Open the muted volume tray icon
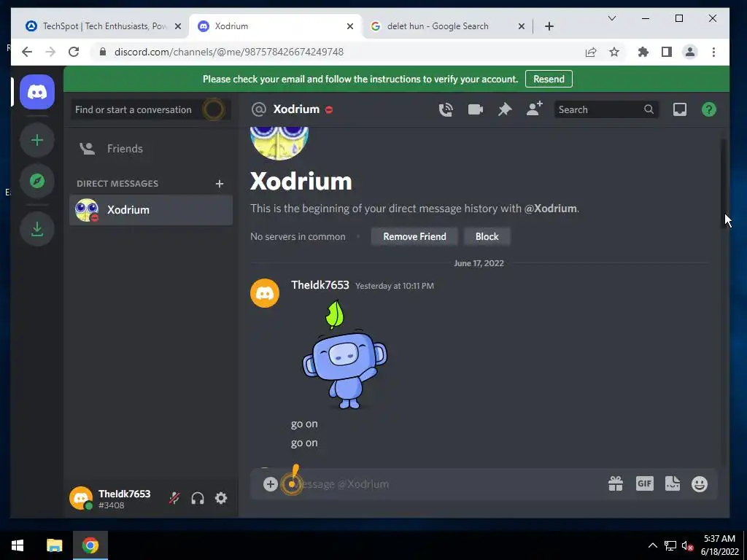This screenshot has width=747, height=560. coord(687,545)
